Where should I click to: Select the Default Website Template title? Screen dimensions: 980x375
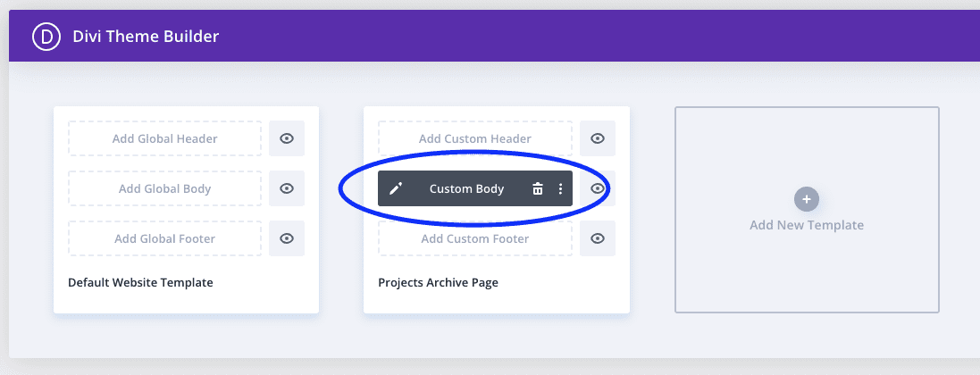140,283
